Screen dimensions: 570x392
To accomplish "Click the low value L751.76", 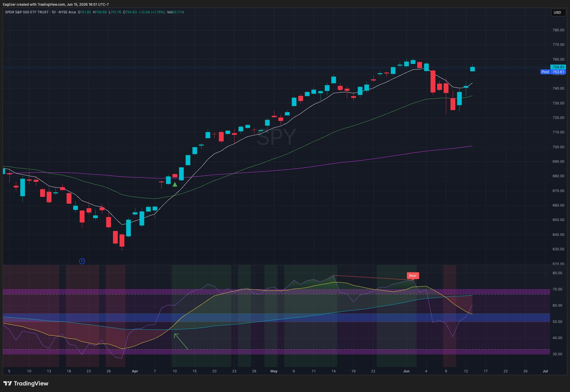I will coord(115,12).
